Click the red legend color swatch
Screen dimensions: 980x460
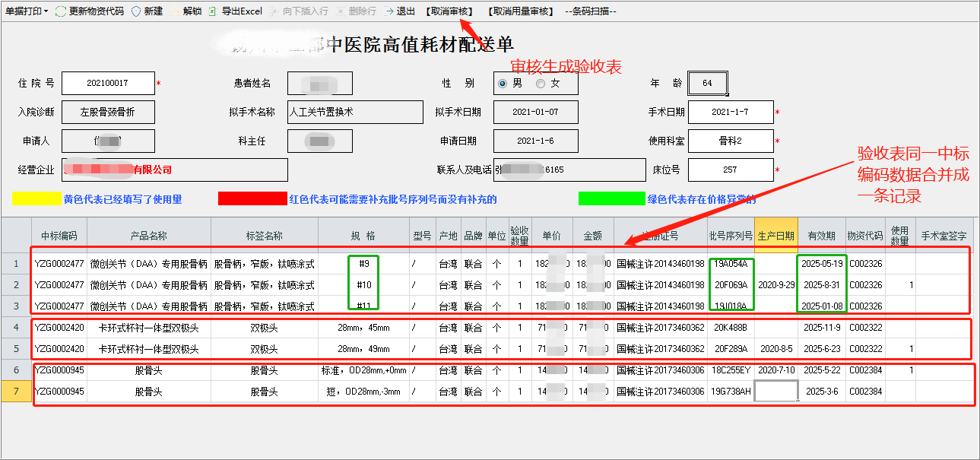(x=252, y=199)
